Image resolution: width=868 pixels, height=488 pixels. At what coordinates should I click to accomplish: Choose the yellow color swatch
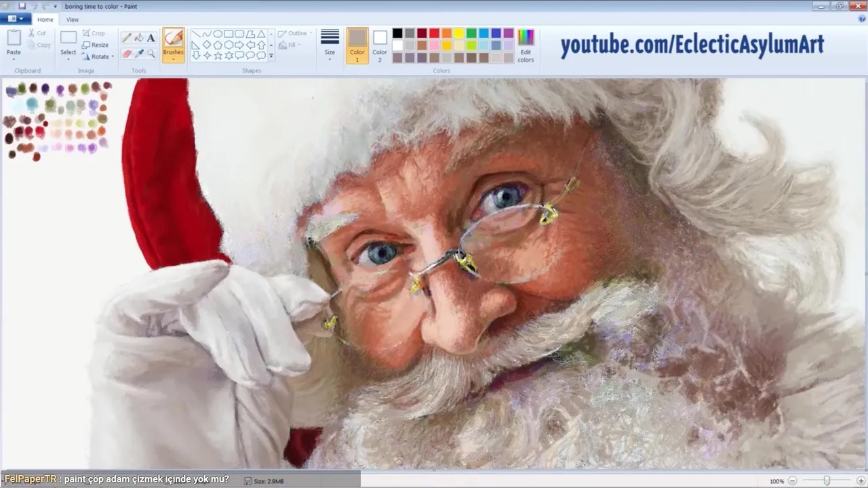click(x=459, y=33)
